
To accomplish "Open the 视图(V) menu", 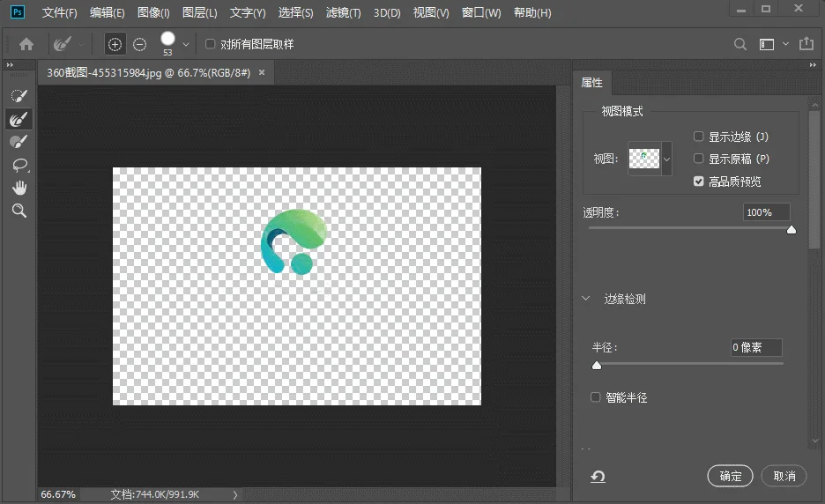I will pos(431,12).
